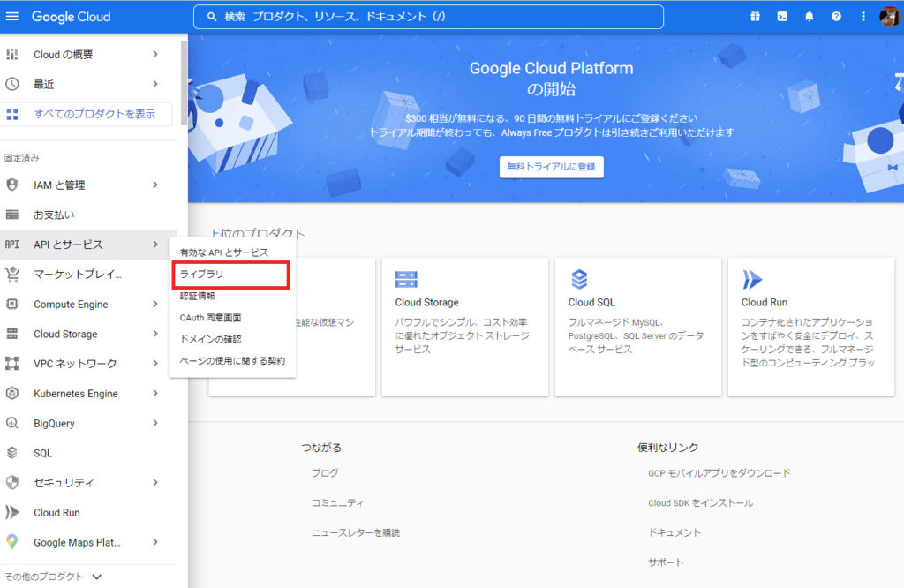
Task: Expand sidebar Cloud Storage chevron
Action: 155,334
